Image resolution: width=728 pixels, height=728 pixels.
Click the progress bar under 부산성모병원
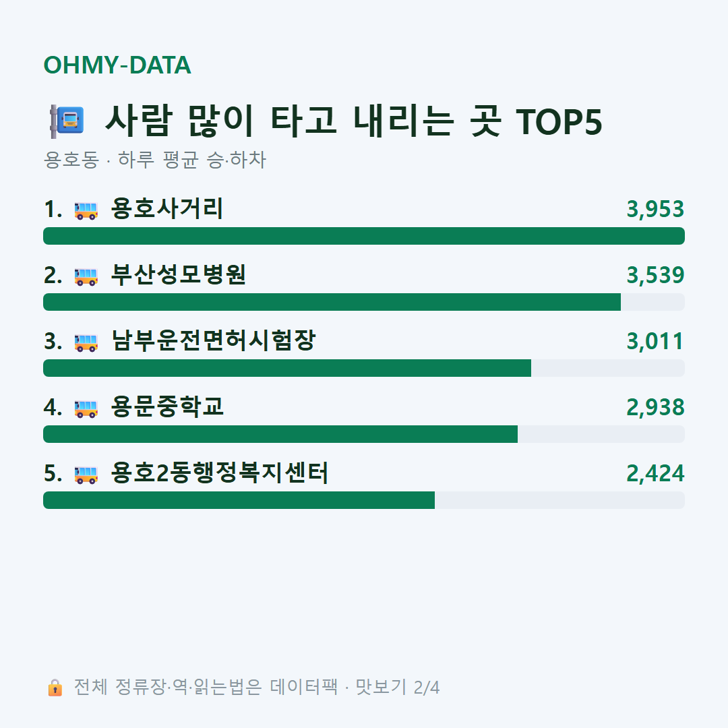364,302
